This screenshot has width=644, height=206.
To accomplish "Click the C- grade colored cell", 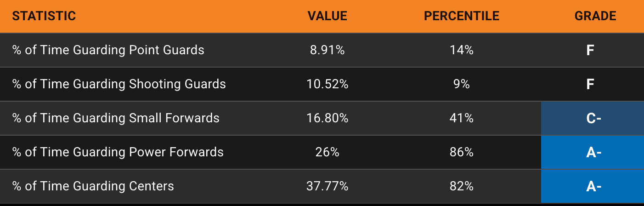I will pyautogui.click(x=593, y=118).
